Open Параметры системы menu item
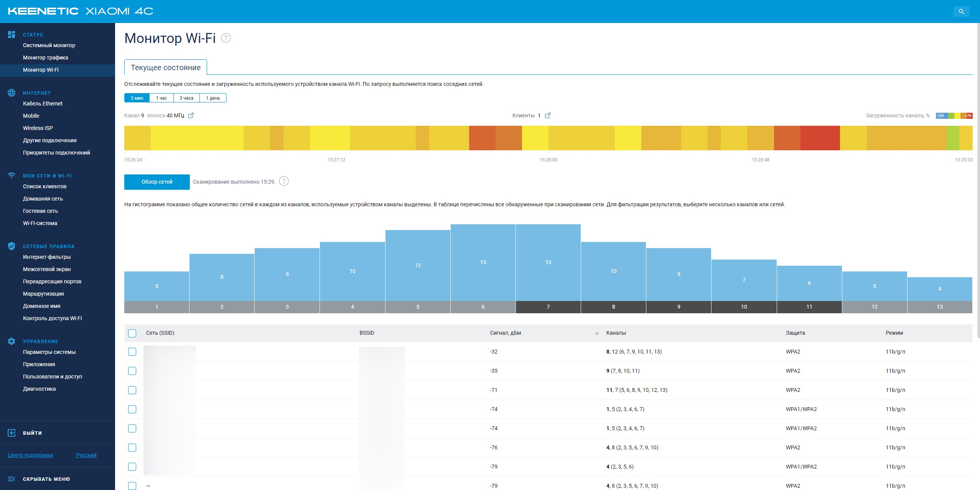 49,352
